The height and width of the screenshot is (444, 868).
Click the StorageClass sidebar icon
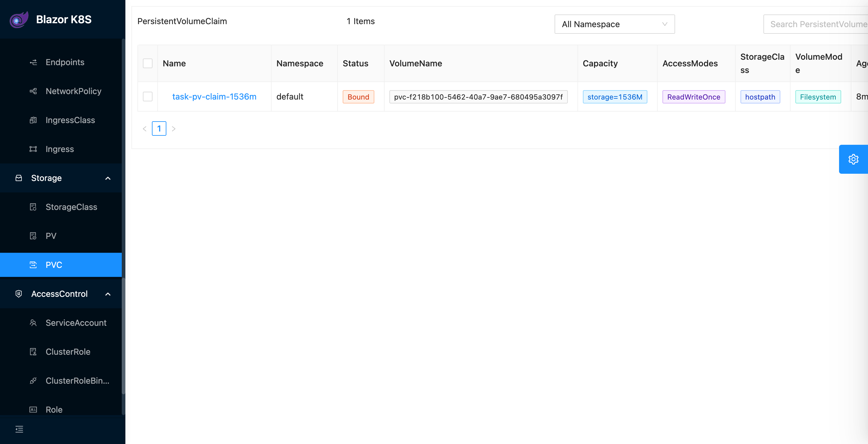coord(33,207)
